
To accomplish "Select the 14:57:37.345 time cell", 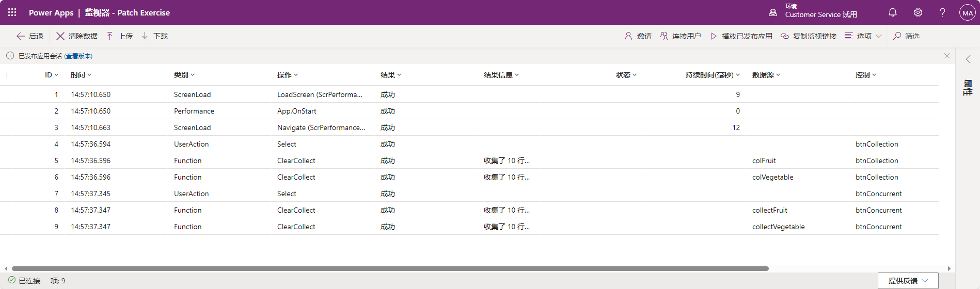I will pyautogui.click(x=91, y=194).
